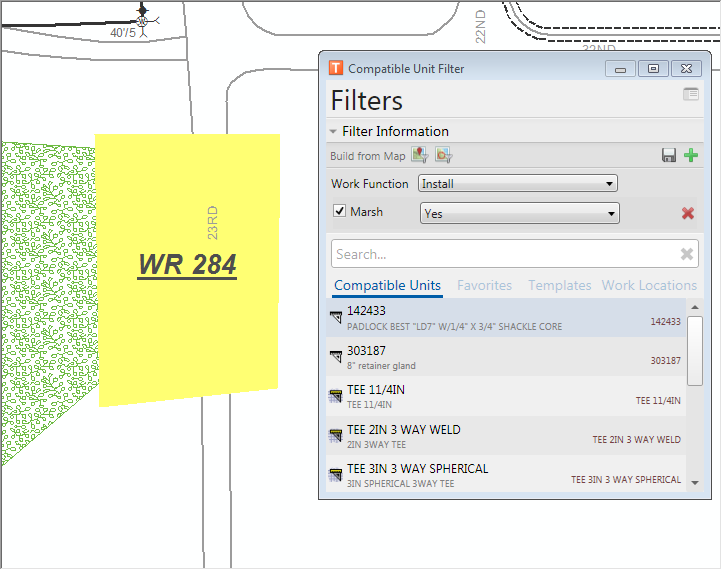Click the units list scrollbar thumb
The image size is (722, 570).
695,351
